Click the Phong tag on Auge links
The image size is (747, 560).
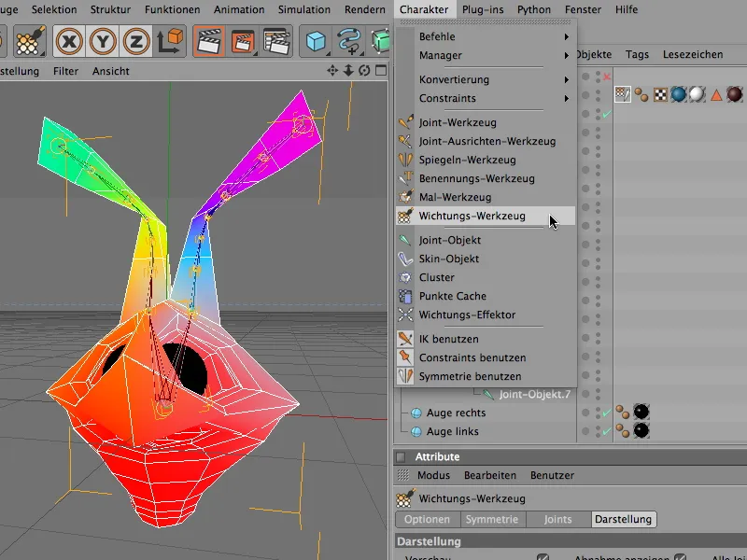click(x=623, y=431)
